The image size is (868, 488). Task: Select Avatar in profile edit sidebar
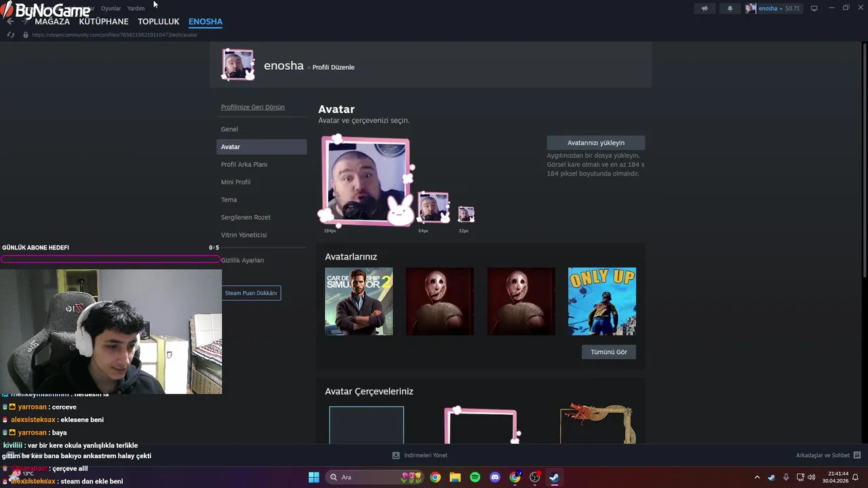(x=262, y=146)
